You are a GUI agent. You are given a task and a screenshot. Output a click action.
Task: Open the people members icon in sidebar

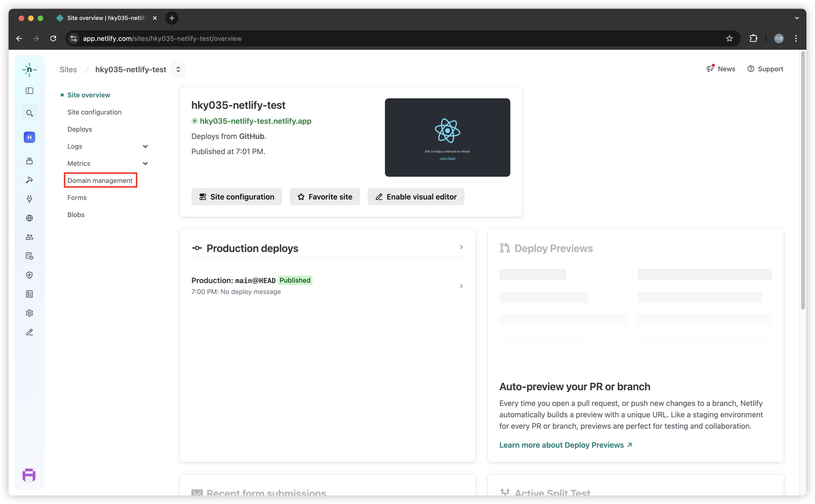29,237
